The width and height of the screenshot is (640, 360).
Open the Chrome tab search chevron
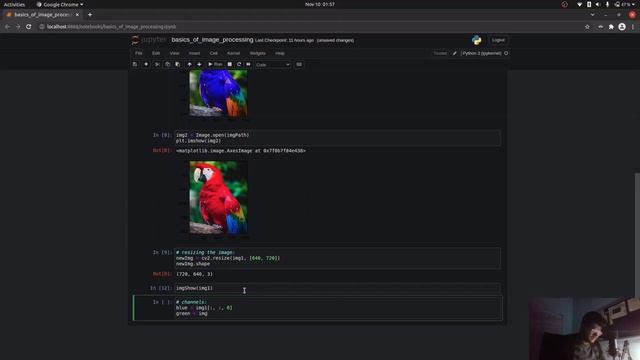[x=592, y=15]
